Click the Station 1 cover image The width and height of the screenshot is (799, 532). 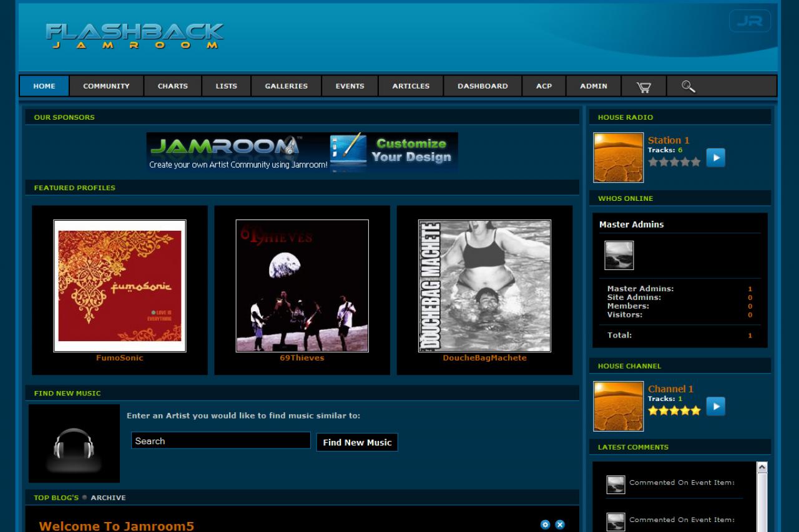point(619,158)
